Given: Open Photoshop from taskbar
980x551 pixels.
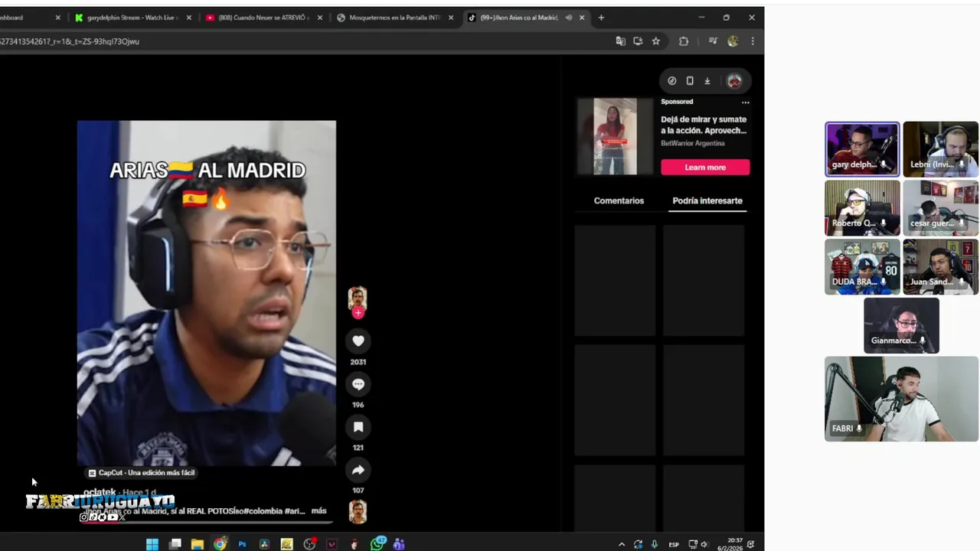Looking at the screenshot, I should [x=242, y=544].
